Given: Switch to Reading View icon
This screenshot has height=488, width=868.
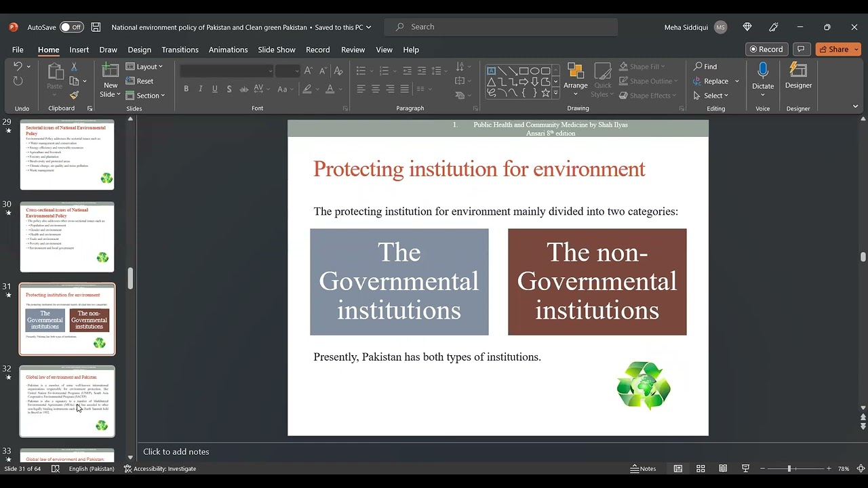Looking at the screenshot, I should tap(723, 468).
